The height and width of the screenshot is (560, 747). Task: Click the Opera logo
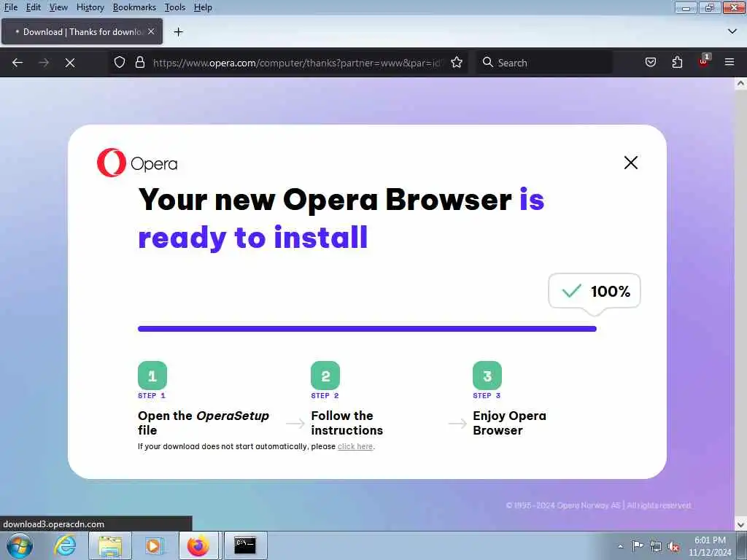pyautogui.click(x=137, y=163)
